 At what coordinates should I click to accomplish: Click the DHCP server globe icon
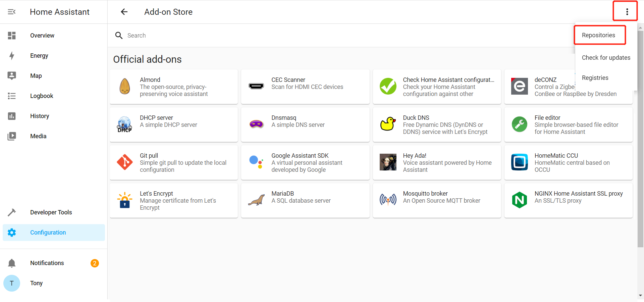pyautogui.click(x=124, y=124)
